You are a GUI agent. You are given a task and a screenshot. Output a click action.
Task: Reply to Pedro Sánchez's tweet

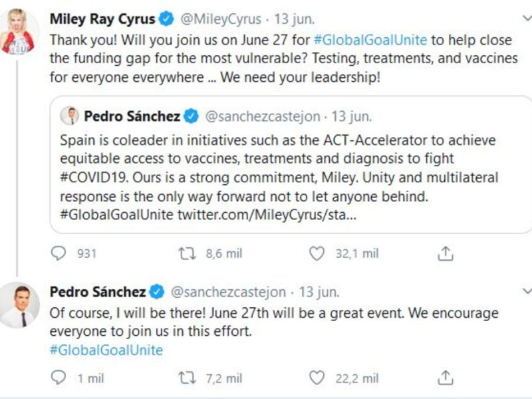(x=59, y=378)
